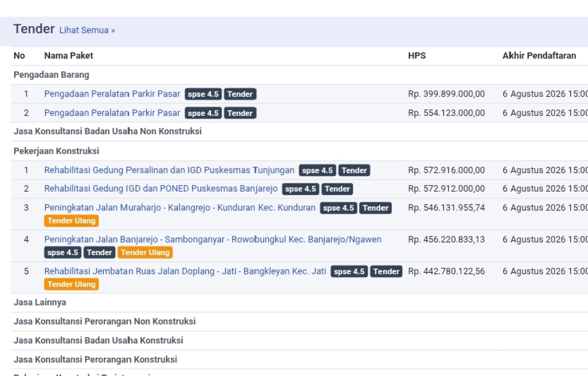This screenshot has height=376, width=588.
Task: Open Rehabilitasi Gedung Persalinan dan IGD Puskesmas Tunjungan
Action: [x=169, y=170]
